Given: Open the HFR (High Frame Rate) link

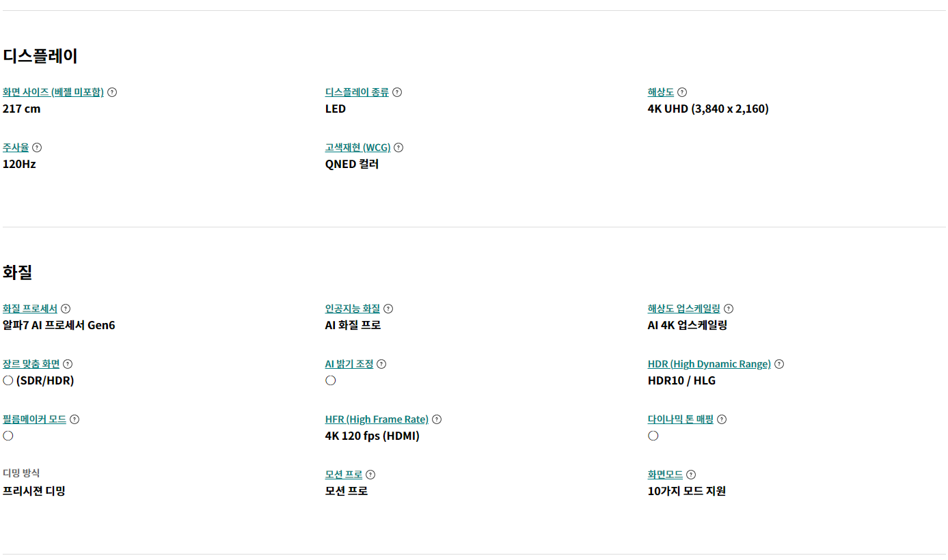Looking at the screenshot, I should tap(377, 419).
